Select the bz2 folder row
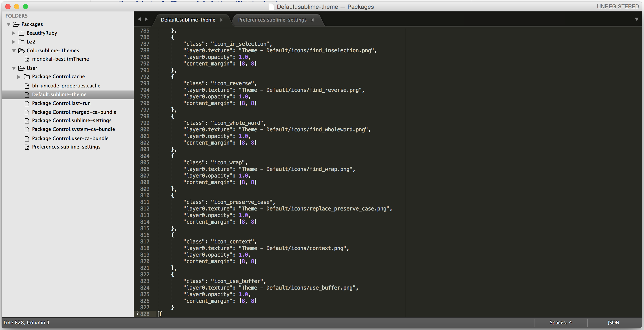Image resolution: width=644 pixels, height=330 pixels. (67, 42)
